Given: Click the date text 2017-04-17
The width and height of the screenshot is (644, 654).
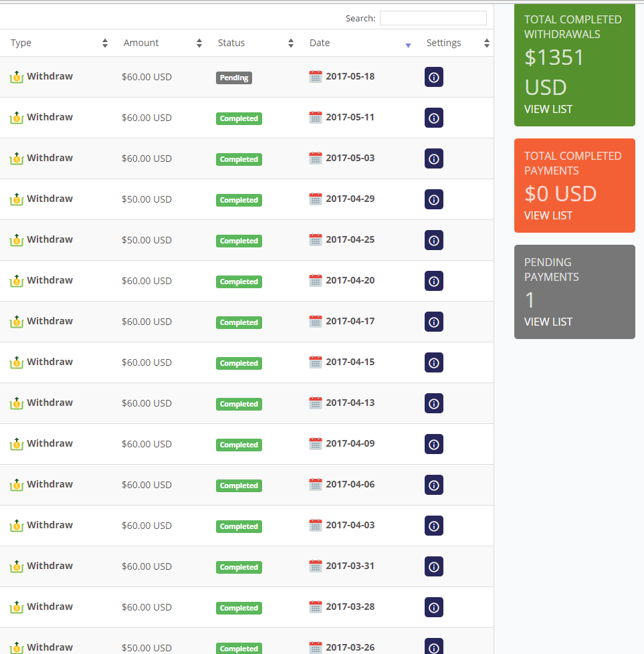Looking at the screenshot, I should pyautogui.click(x=350, y=321).
